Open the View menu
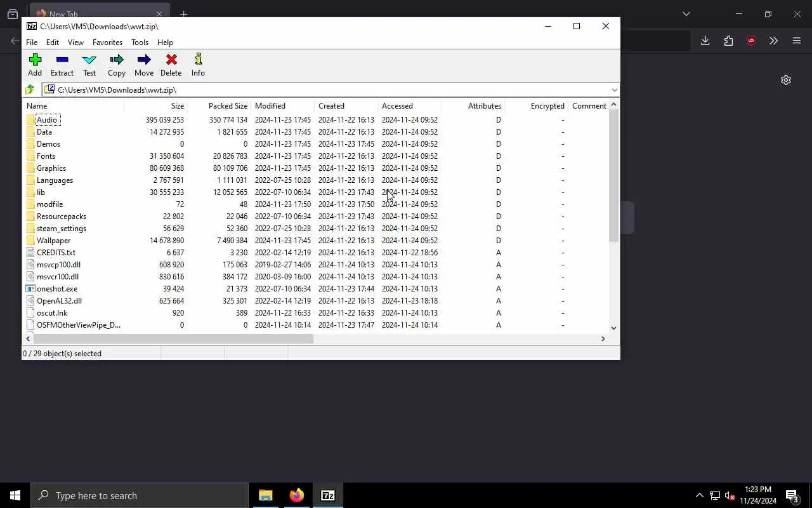The image size is (812, 508). point(75,43)
